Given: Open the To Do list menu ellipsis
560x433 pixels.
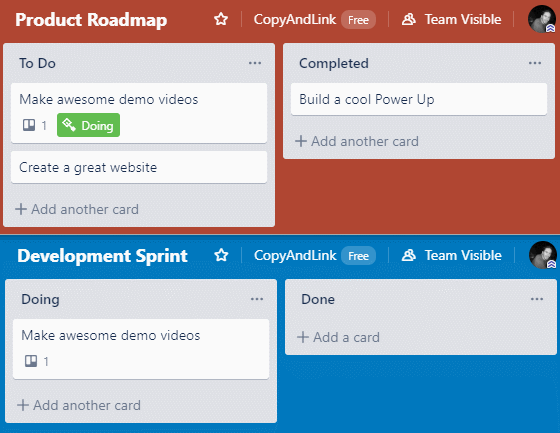Looking at the screenshot, I should point(255,63).
